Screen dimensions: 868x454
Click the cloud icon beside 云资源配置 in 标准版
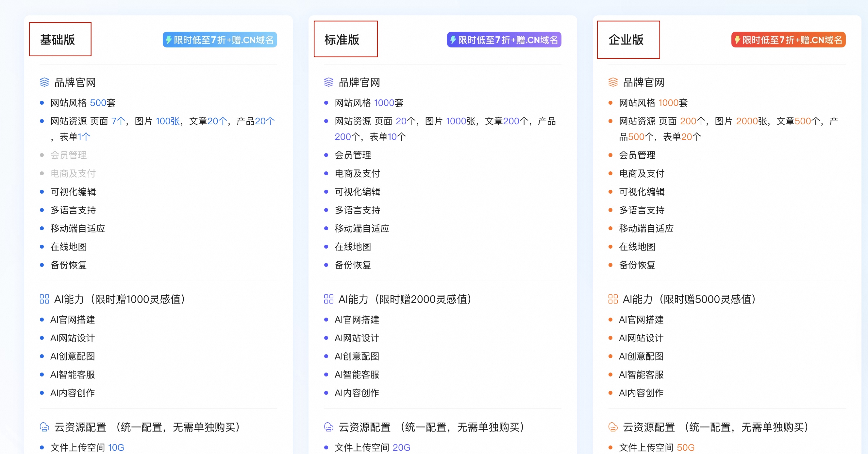click(x=328, y=427)
